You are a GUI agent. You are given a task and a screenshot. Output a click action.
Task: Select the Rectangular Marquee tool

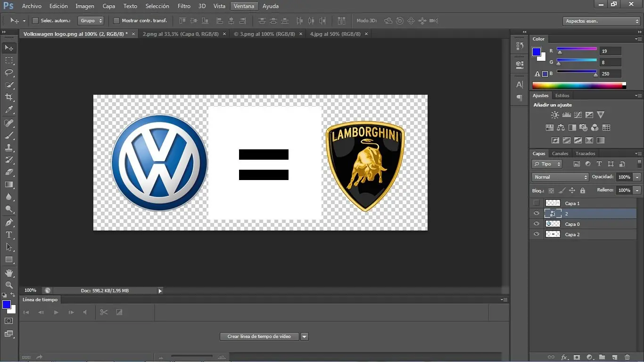[x=9, y=60]
